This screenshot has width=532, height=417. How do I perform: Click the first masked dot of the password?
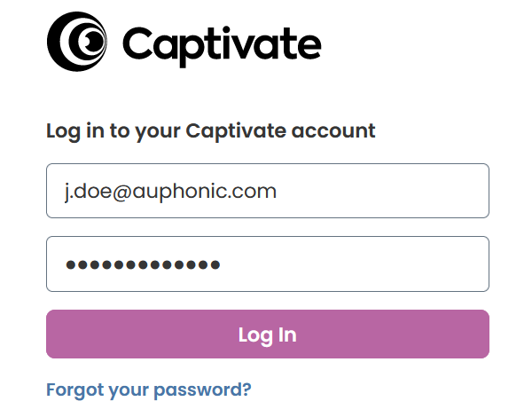tap(71, 264)
